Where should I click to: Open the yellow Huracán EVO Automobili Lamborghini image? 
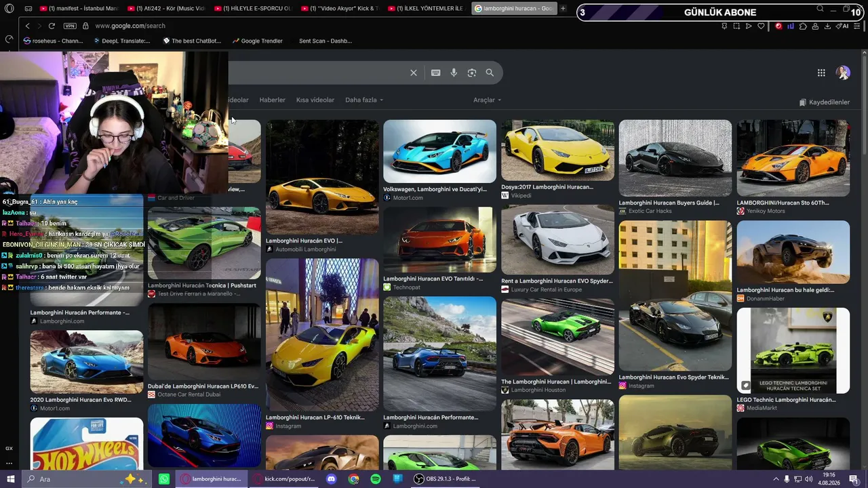tap(322, 178)
